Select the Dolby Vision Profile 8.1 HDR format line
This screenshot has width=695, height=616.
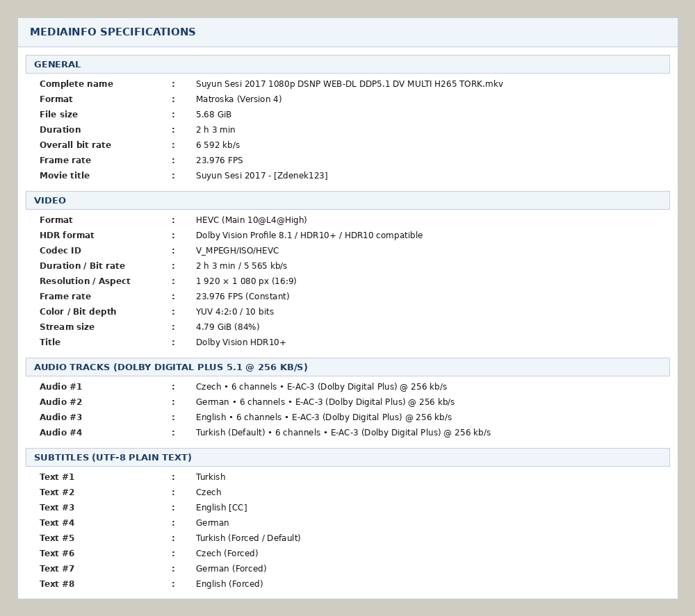(309, 235)
